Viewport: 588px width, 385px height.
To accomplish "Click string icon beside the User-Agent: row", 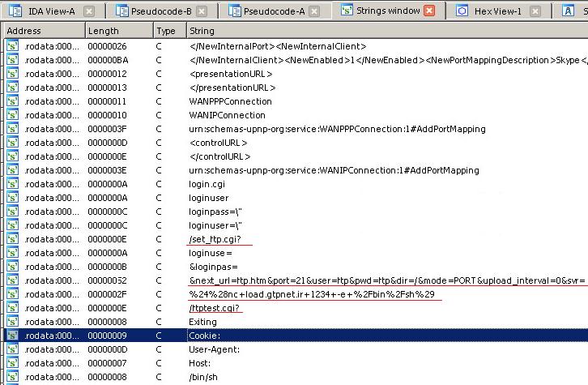I will (13, 349).
